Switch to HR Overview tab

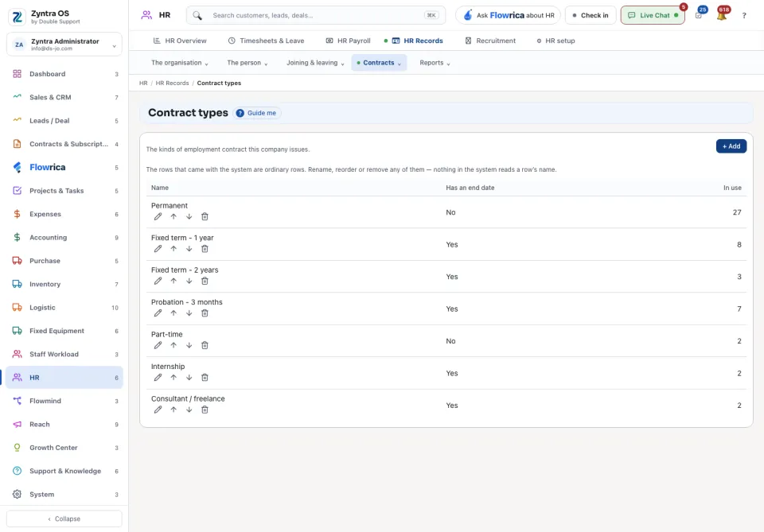pyautogui.click(x=180, y=41)
